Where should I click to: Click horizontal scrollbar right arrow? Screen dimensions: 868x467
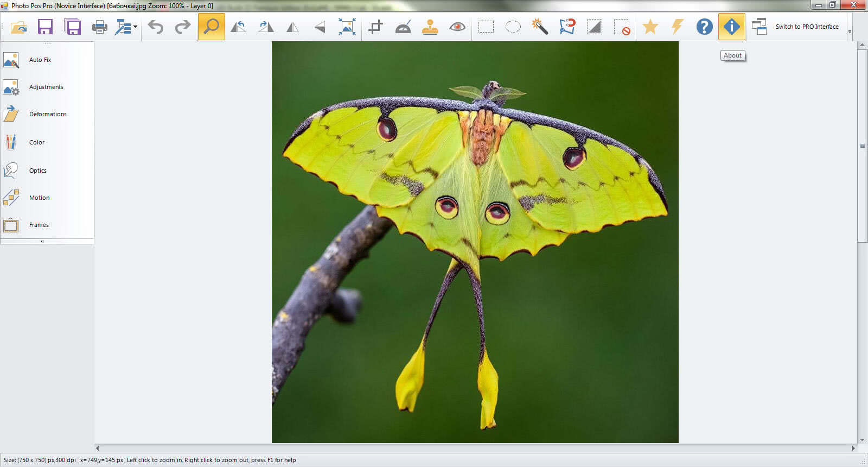point(853,448)
